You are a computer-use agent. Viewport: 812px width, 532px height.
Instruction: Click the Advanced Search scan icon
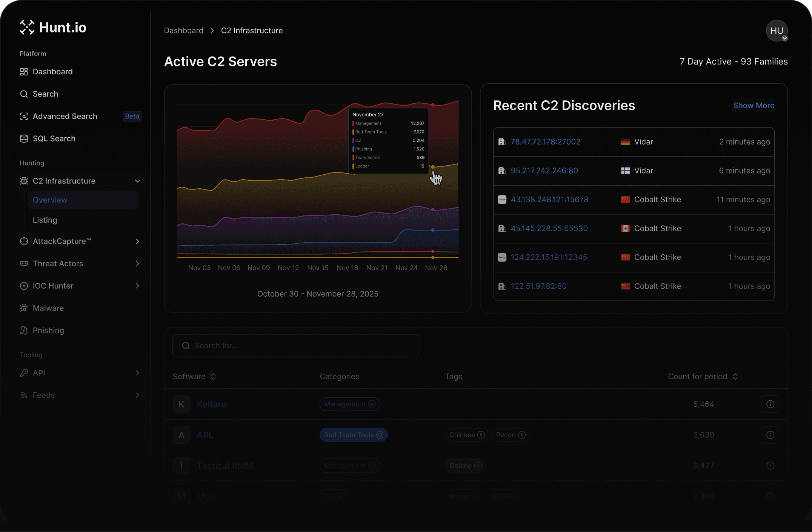[x=24, y=116]
